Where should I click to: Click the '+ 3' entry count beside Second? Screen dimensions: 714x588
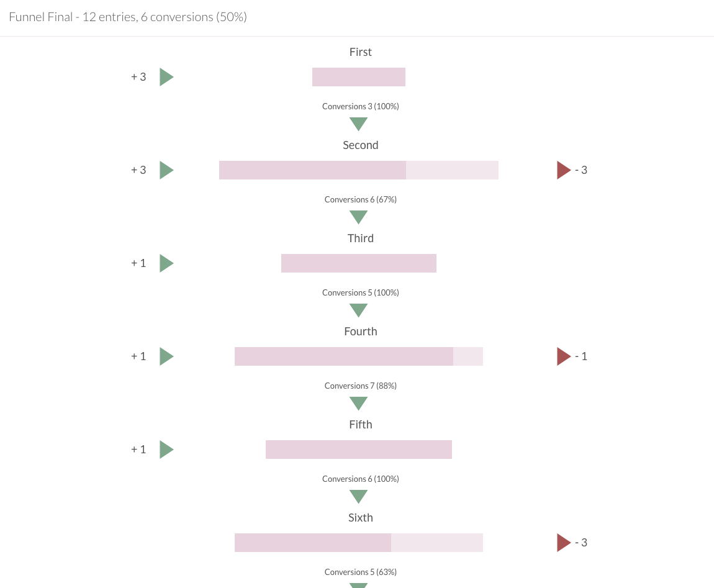[138, 170]
